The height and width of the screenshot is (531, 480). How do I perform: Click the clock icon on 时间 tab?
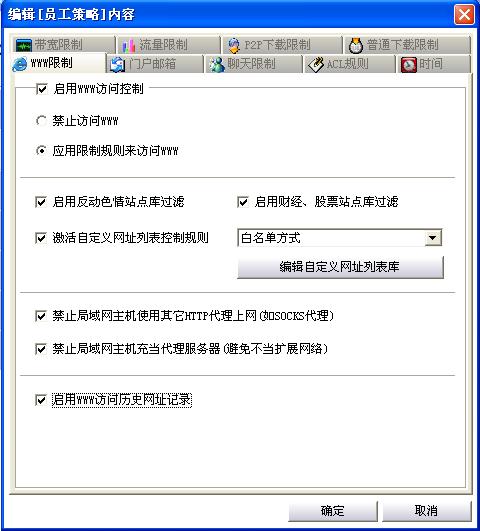coord(409,64)
